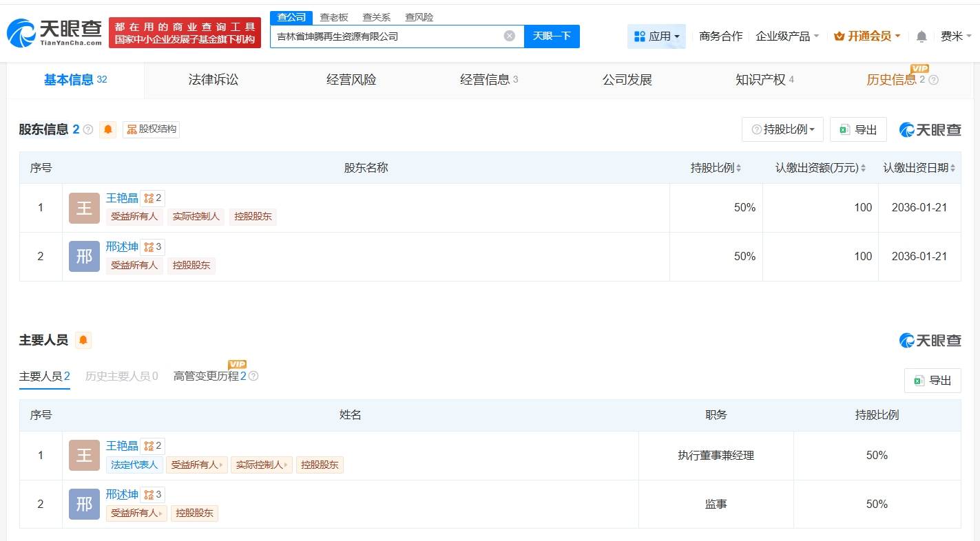Viewport: 980px width, 541px height.
Task: Switch to the 法律诉讼 tab
Action: (x=213, y=79)
